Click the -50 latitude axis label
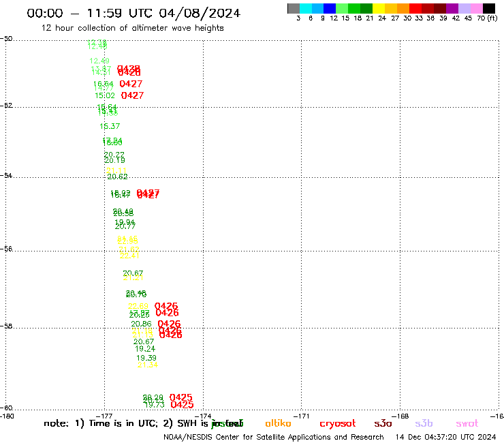The width and height of the screenshot is (504, 443). (6, 39)
